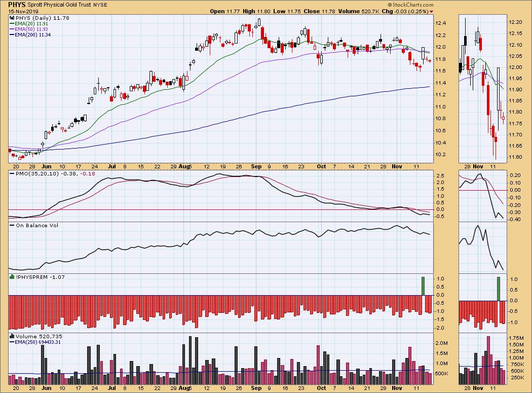Click the Close 11.78 value
Screen dimensions: 532x393
tap(319, 11)
